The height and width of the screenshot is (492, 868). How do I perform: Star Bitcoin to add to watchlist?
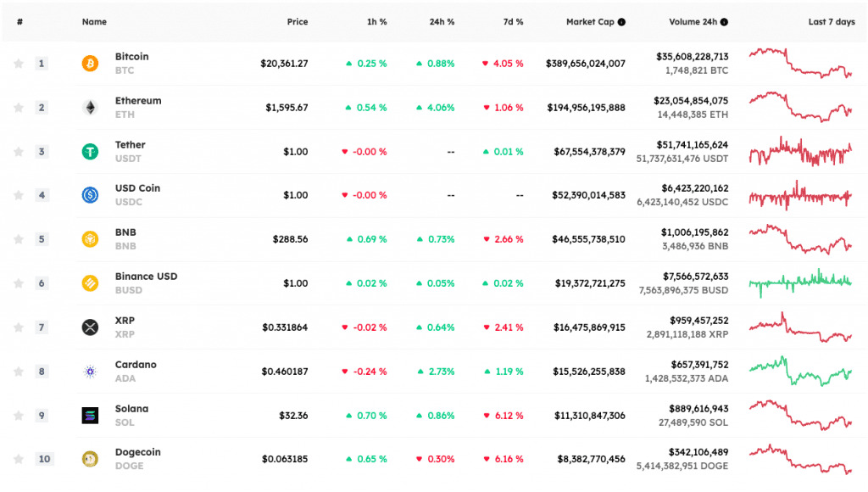click(x=19, y=63)
